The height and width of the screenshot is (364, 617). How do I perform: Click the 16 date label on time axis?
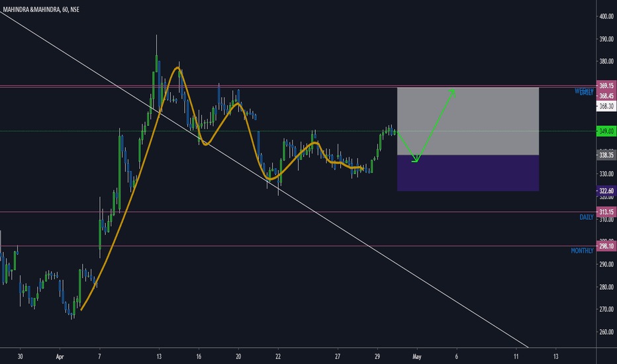point(199,357)
